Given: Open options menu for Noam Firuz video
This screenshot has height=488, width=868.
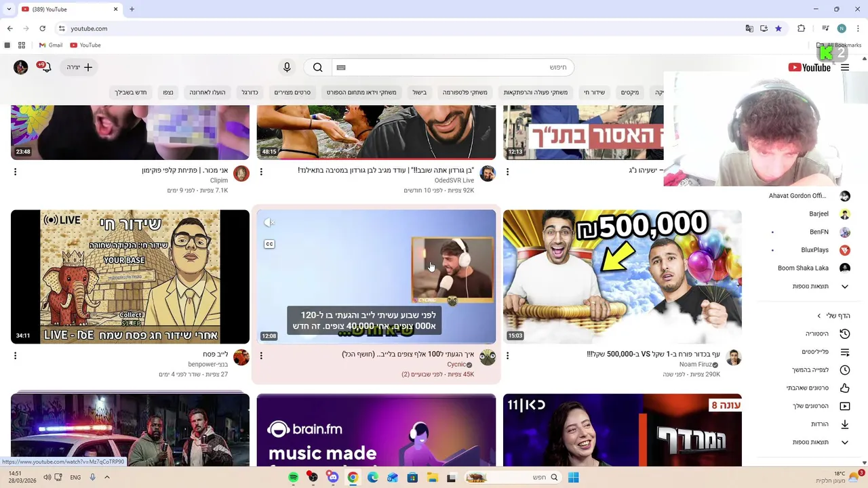Looking at the screenshot, I should [507, 355].
